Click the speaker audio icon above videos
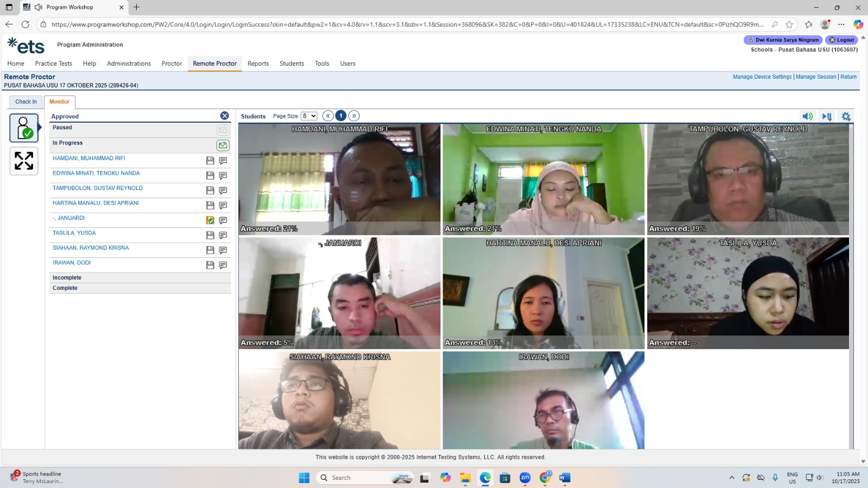Screen dimensions: 868x488 point(808,116)
